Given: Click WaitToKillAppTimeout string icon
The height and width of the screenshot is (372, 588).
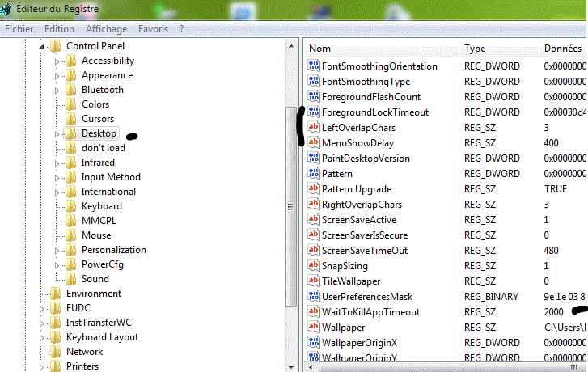Looking at the screenshot, I should 314,312.
